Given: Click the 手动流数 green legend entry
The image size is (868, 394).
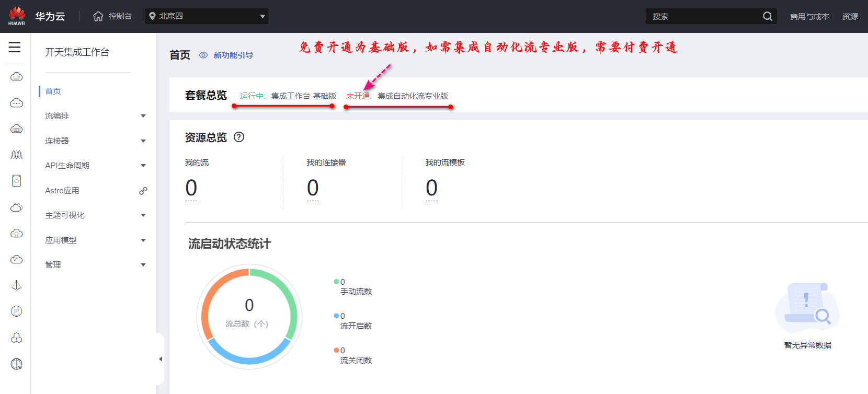Looking at the screenshot, I should coord(353,286).
